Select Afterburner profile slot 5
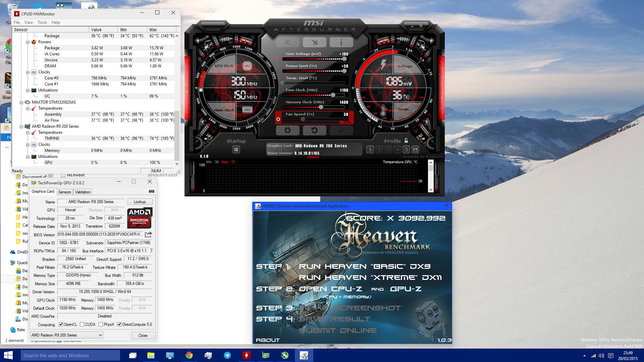This screenshot has width=644, height=362. pos(406,149)
